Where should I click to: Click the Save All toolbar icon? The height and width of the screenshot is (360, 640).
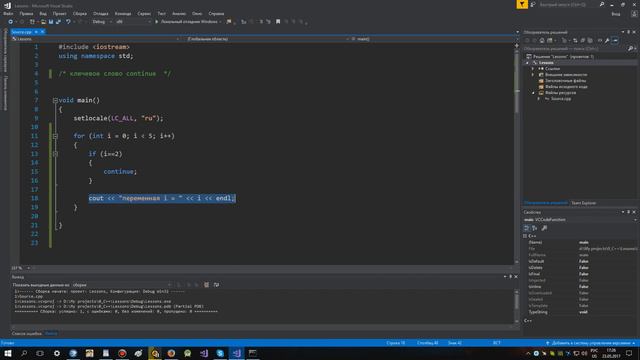click(58, 22)
